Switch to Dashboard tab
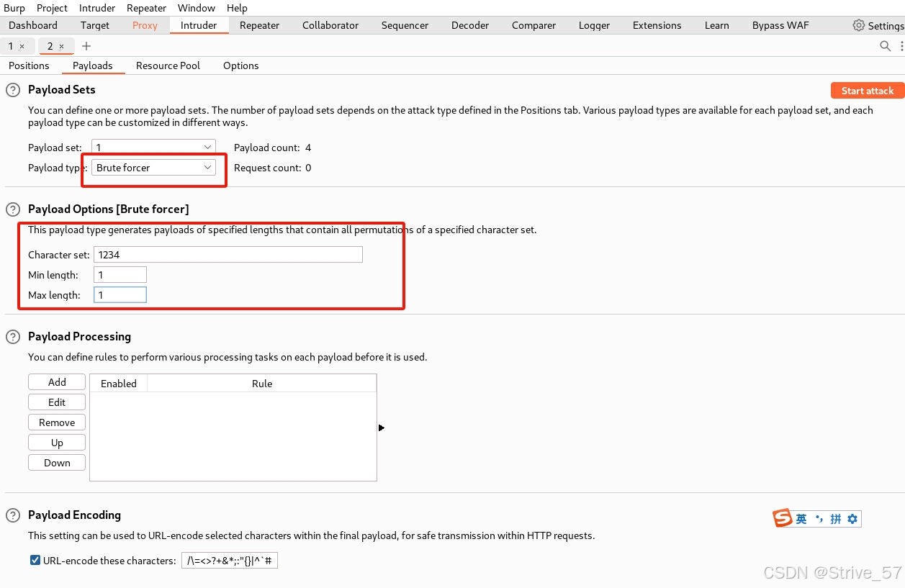Viewport: 905px width, 588px height. point(33,25)
